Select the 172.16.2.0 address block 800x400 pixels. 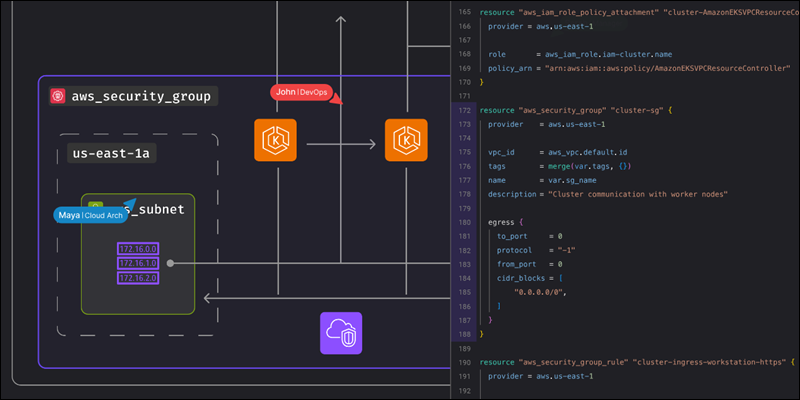tap(138, 278)
